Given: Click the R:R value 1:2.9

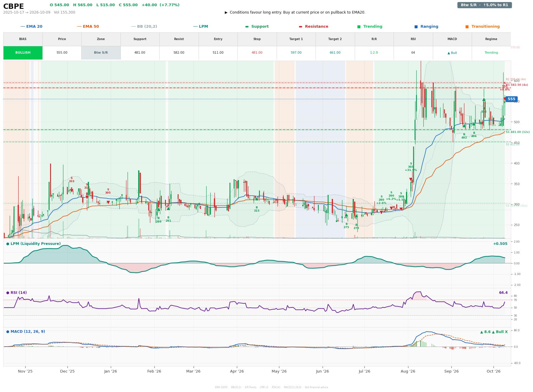Looking at the screenshot, I should click(x=374, y=53).
